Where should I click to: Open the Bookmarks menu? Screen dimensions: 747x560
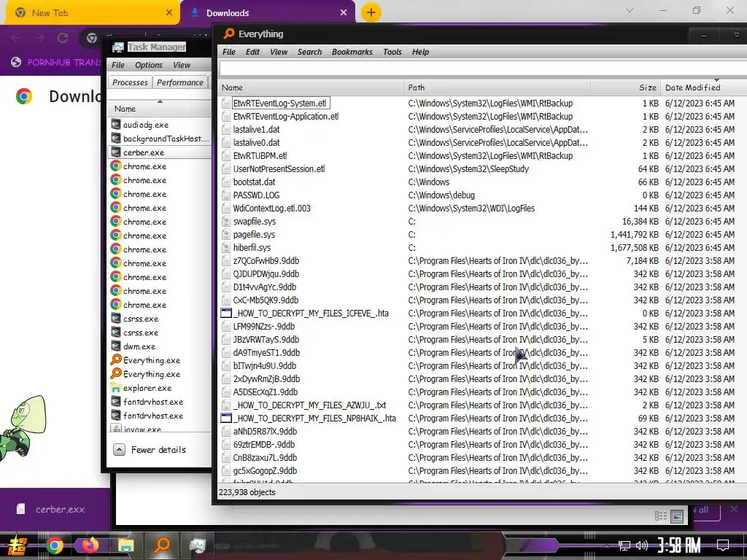pyautogui.click(x=352, y=52)
